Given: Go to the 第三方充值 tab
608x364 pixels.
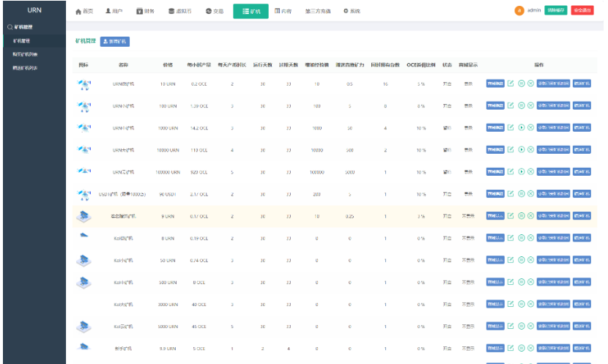Looking at the screenshot, I should click(x=319, y=12).
